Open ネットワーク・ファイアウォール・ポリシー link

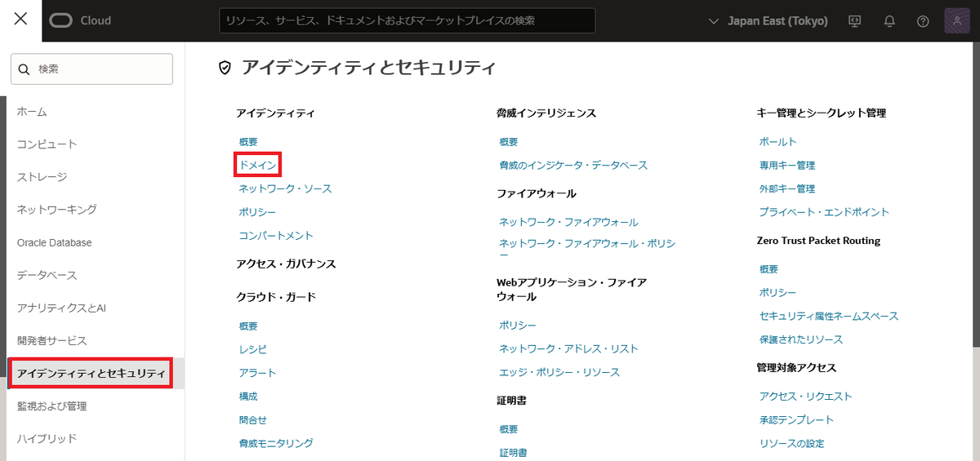click(x=587, y=249)
